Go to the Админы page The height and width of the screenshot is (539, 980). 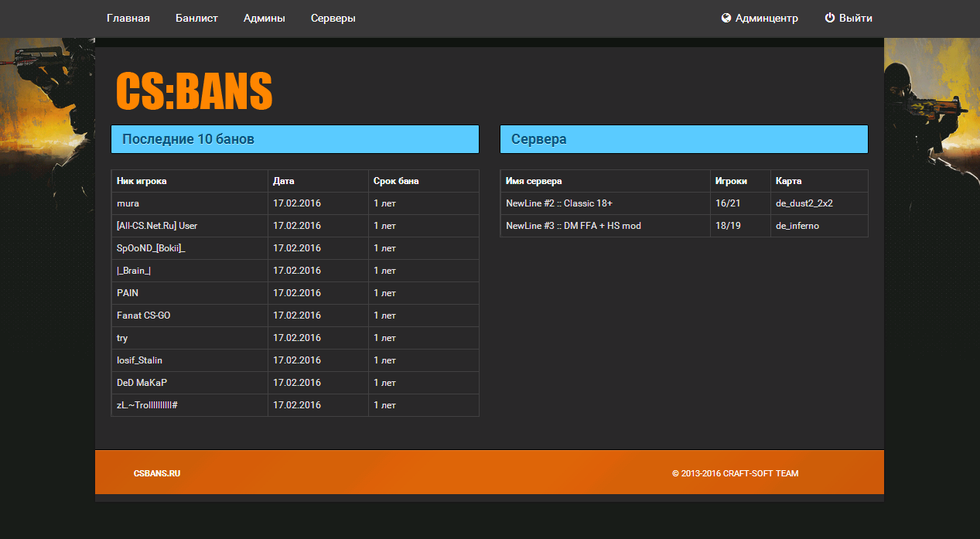pos(265,18)
